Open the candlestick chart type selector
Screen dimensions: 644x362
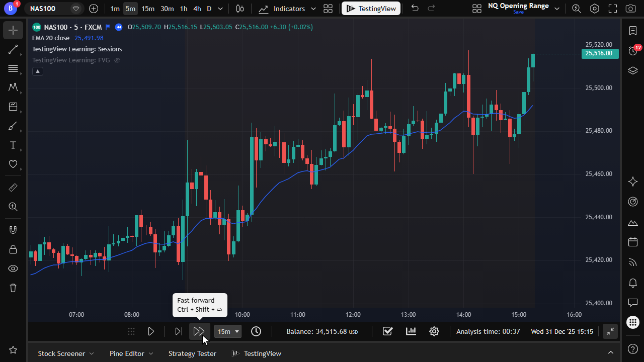point(240,9)
